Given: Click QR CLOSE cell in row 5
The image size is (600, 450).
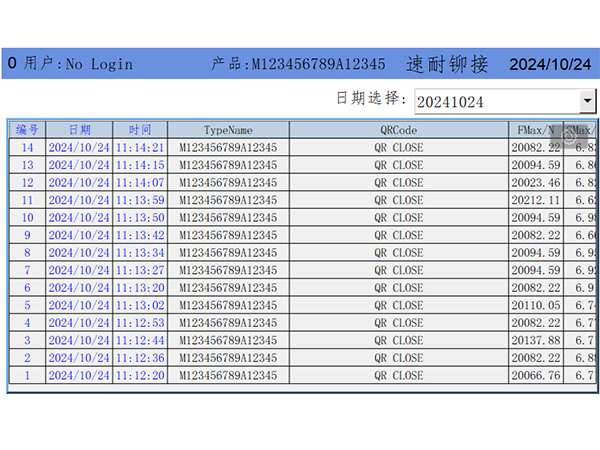Looking at the screenshot, I should click(398, 306).
